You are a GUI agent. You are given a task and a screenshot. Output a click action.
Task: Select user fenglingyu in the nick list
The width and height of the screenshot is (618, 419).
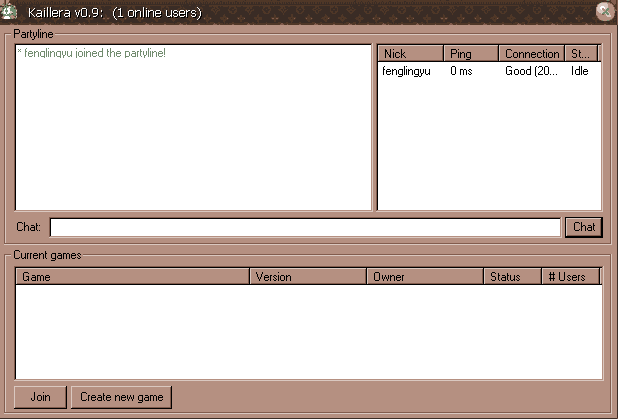tap(406, 71)
